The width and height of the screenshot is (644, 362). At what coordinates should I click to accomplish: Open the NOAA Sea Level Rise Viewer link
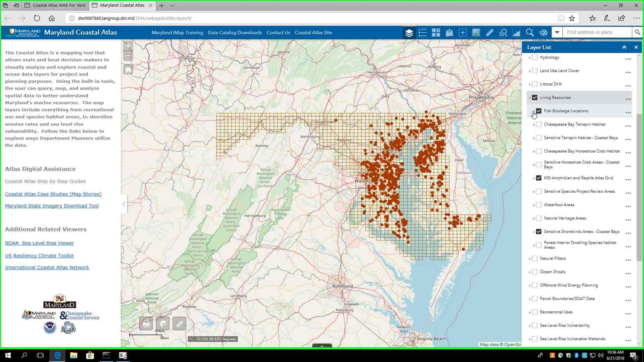tap(39, 243)
